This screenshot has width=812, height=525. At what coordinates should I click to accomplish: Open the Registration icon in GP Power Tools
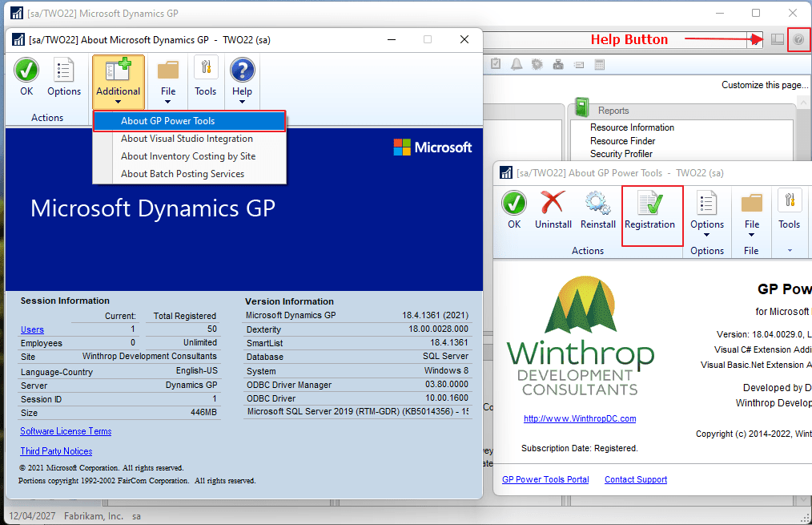point(651,210)
